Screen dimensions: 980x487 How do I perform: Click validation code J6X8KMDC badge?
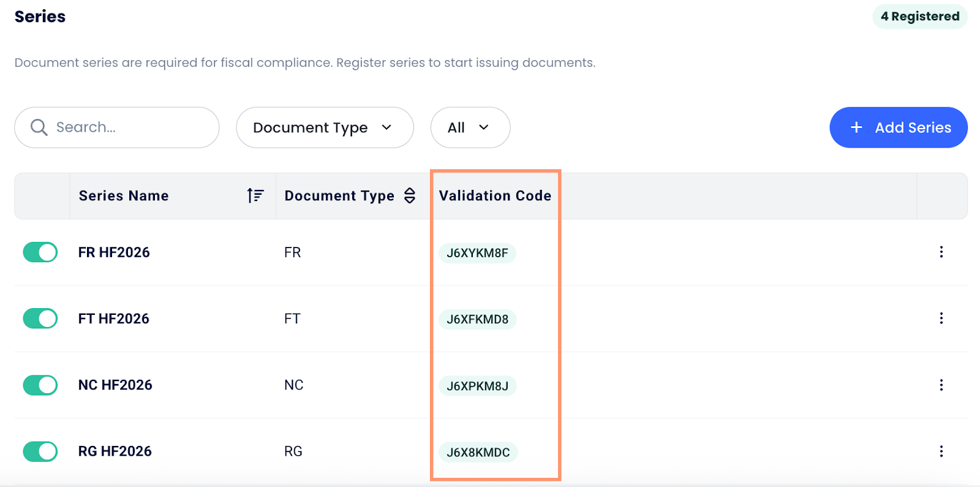coord(478,452)
